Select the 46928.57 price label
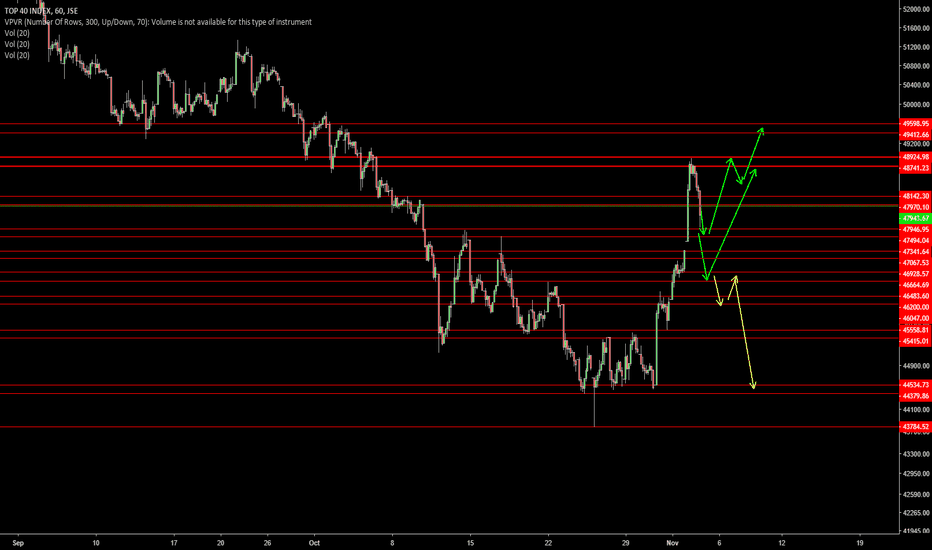The width and height of the screenshot is (932, 550). pos(915,274)
